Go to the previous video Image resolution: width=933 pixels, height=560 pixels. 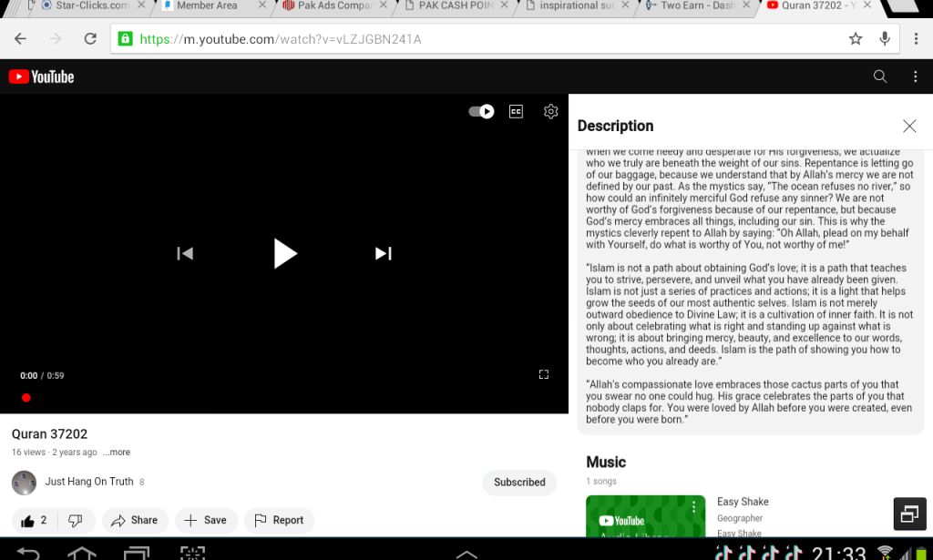pos(185,253)
